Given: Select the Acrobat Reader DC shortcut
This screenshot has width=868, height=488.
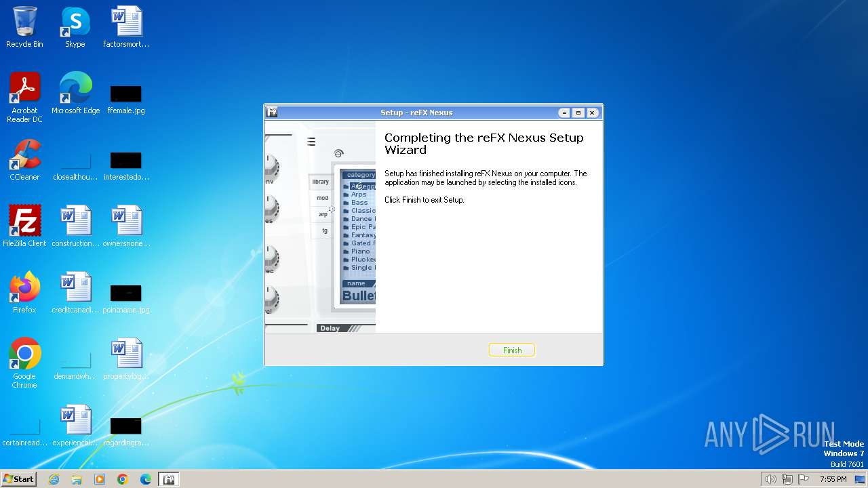Looking at the screenshot, I should coord(24,98).
